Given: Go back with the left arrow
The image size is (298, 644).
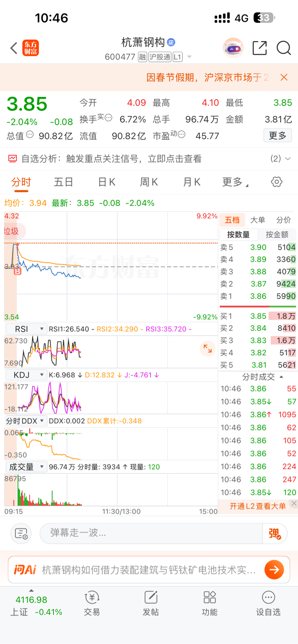Looking at the screenshot, I should (x=14, y=48).
